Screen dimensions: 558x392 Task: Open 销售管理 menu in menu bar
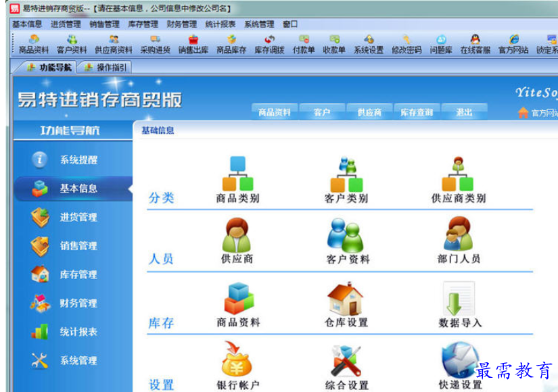pos(104,24)
